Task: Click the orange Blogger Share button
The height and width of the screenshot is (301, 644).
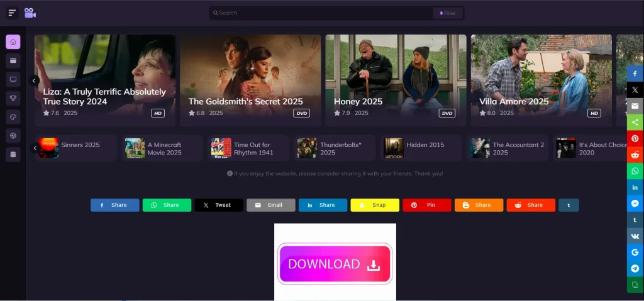Action: coord(479,205)
